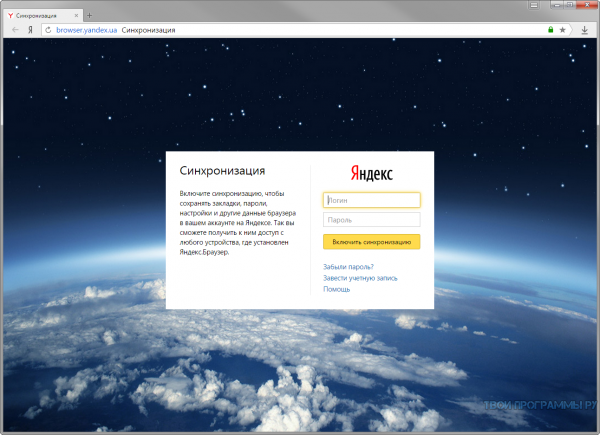Open the Помощь link
The width and height of the screenshot is (600, 435).
[336, 289]
